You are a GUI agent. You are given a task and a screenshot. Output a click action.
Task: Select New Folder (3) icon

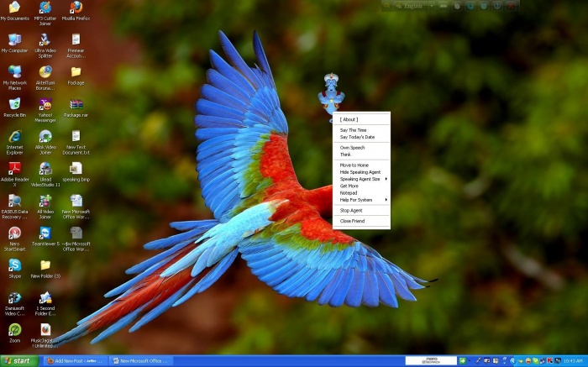pyautogui.click(x=45, y=269)
